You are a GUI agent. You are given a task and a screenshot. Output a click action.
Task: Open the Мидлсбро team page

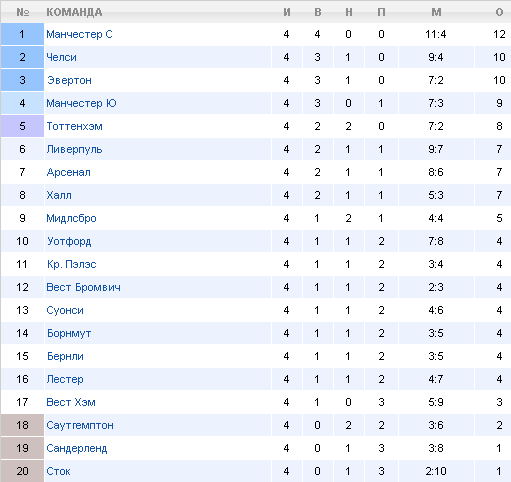pyautogui.click(x=71, y=218)
